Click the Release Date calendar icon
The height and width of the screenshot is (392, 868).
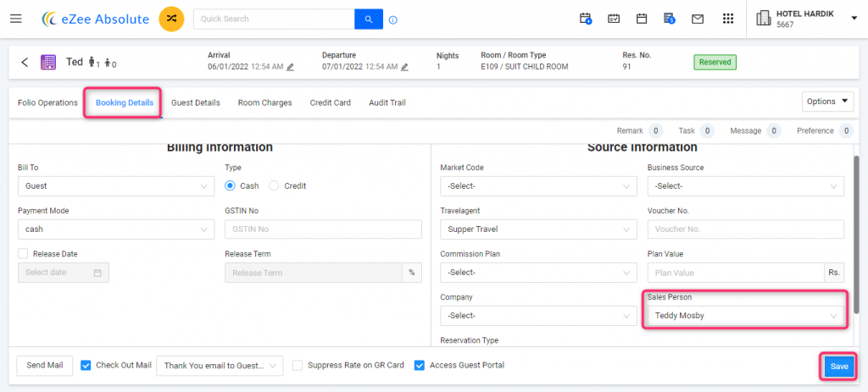point(97,273)
